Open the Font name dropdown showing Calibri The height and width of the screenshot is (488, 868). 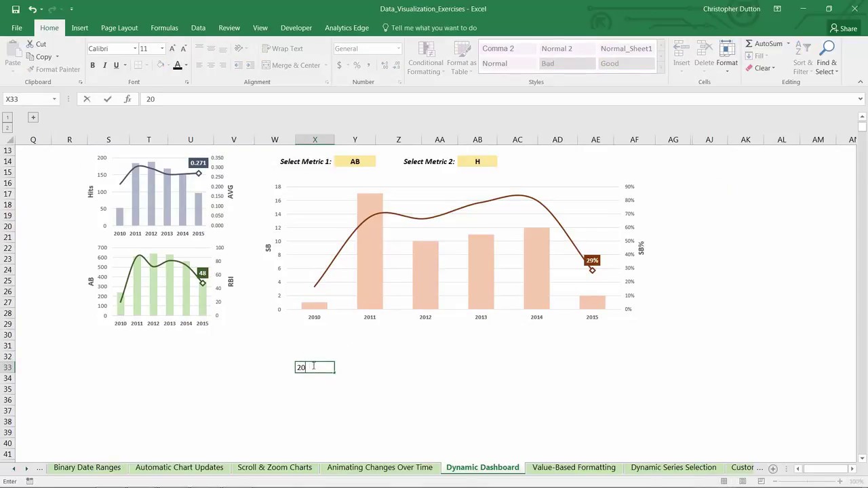click(x=134, y=48)
